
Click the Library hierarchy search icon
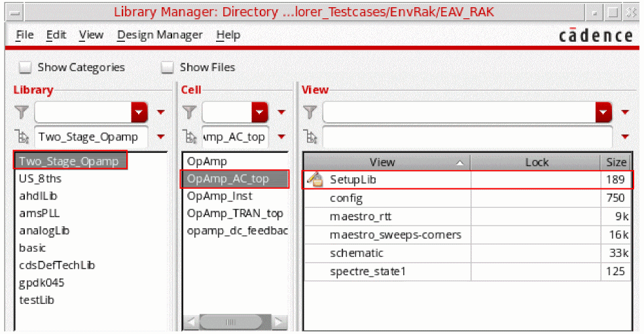(x=22, y=137)
